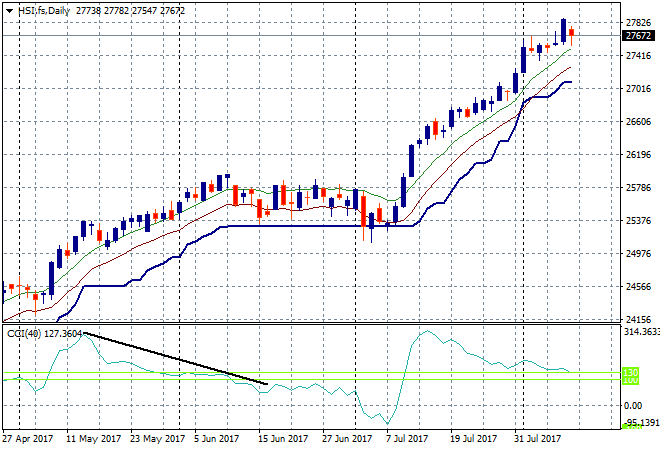This screenshot has height=450, width=660.
Task: Click the -95.1391 CCI scale value
Action: point(641,422)
